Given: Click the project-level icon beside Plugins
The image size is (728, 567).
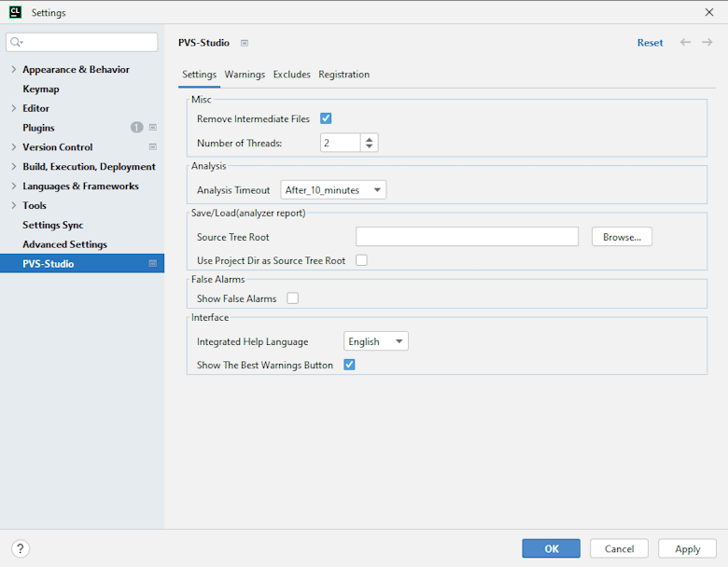Looking at the screenshot, I should [x=153, y=128].
